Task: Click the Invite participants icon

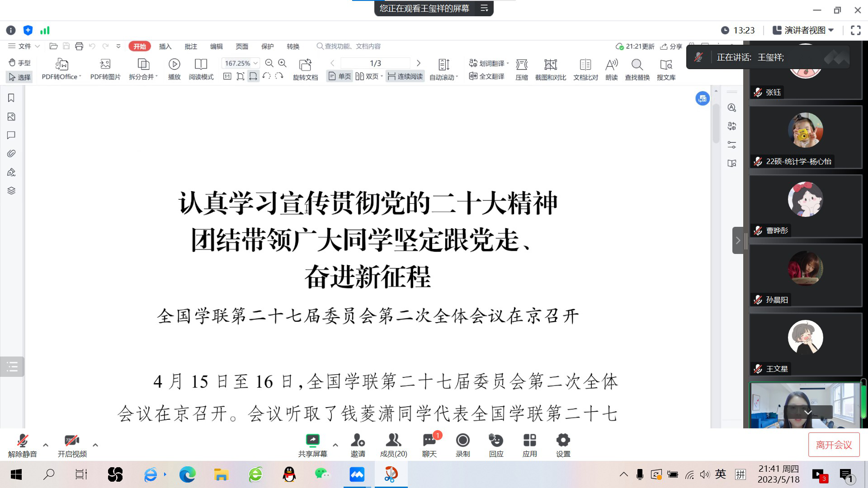Action: tap(358, 441)
